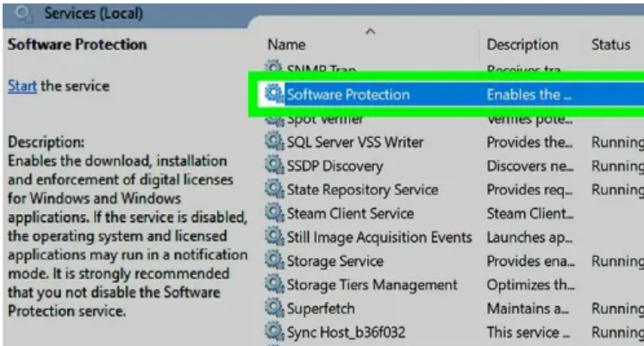644x346 pixels.
Task: Click the Steam Client Service gear icon
Action: pos(275,213)
